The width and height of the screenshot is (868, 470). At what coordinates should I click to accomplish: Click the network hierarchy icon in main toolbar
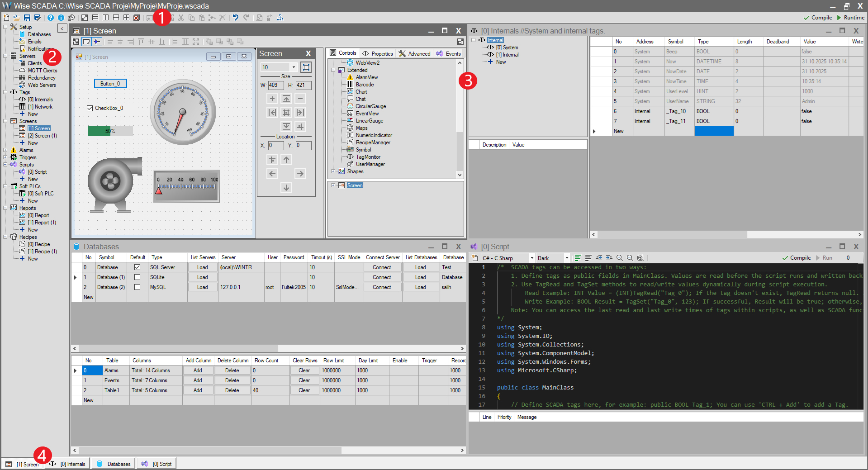tap(280, 18)
